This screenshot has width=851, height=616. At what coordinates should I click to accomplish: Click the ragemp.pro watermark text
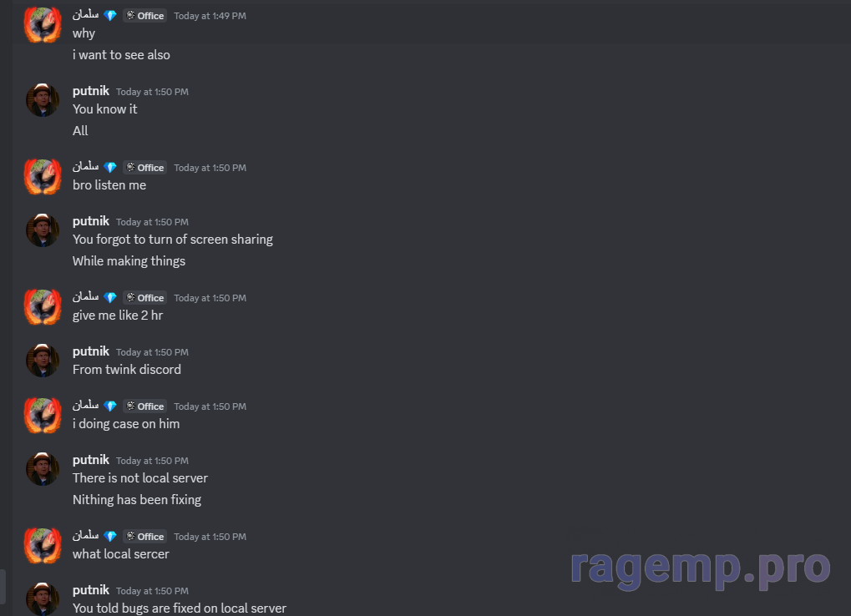click(701, 568)
